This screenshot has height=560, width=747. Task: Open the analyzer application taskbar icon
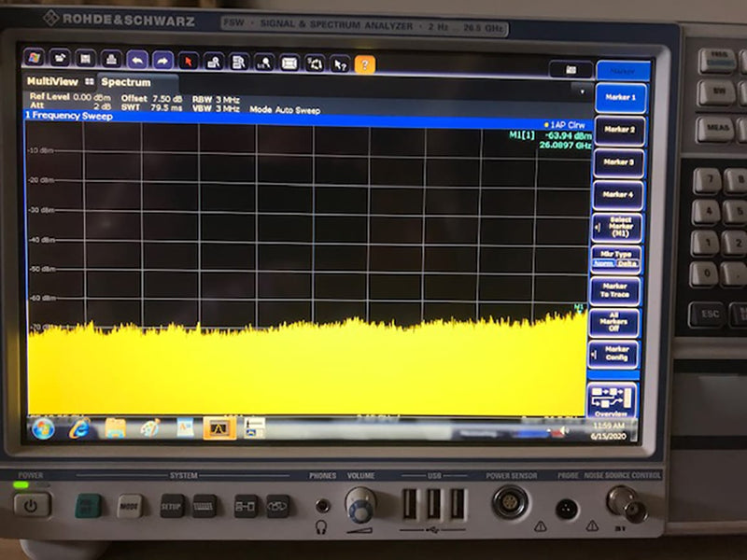(219, 428)
